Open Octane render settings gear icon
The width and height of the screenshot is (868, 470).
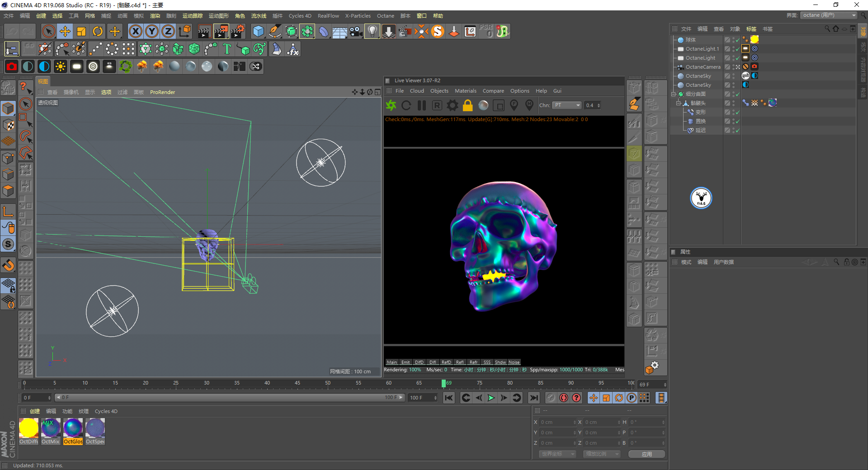pyautogui.click(x=452, y=105)
